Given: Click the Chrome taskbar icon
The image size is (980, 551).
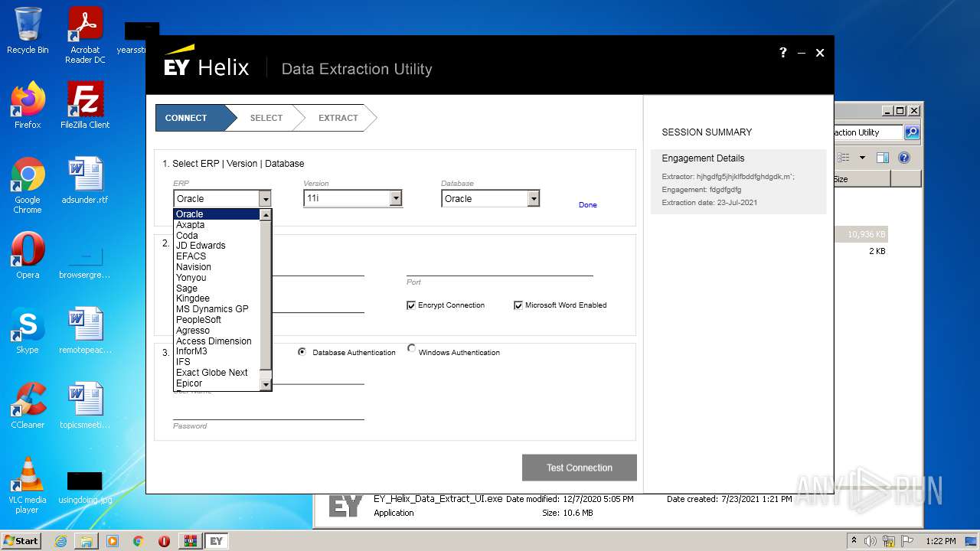Looking at the screenshot, I should point(139,541).
